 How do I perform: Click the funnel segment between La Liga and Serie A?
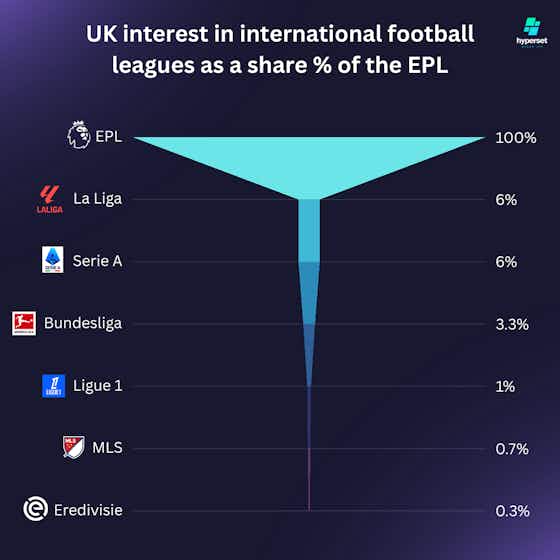pos(309,231)
